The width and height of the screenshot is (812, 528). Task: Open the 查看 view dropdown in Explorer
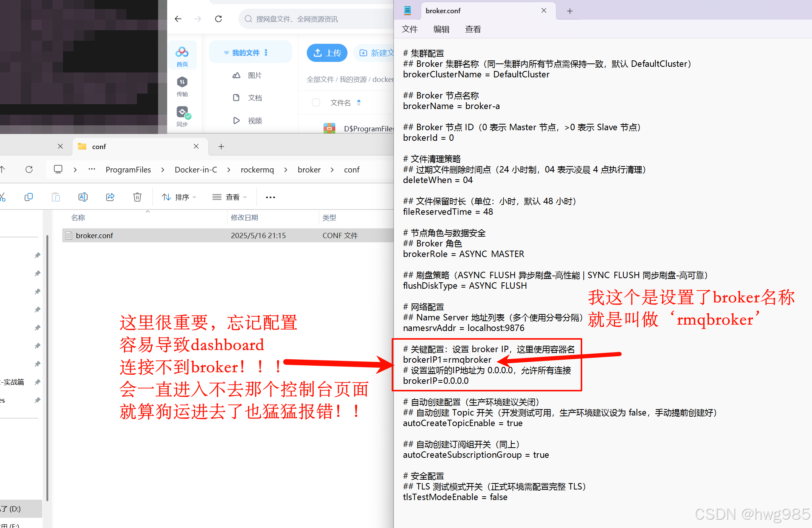[229, 197]
